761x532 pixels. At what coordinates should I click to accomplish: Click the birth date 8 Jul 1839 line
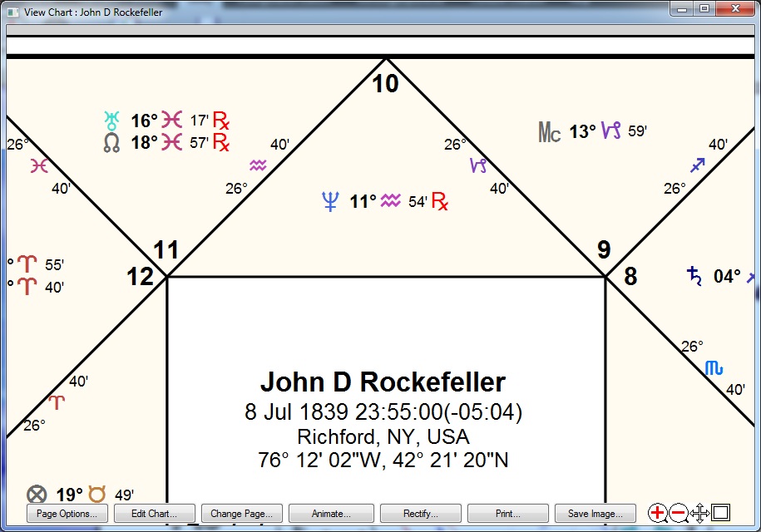pos(383,412)
